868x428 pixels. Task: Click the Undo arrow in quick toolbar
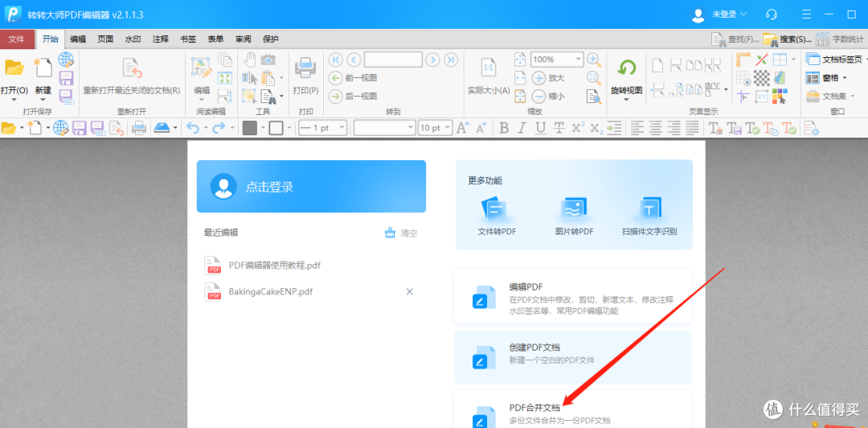193,128
